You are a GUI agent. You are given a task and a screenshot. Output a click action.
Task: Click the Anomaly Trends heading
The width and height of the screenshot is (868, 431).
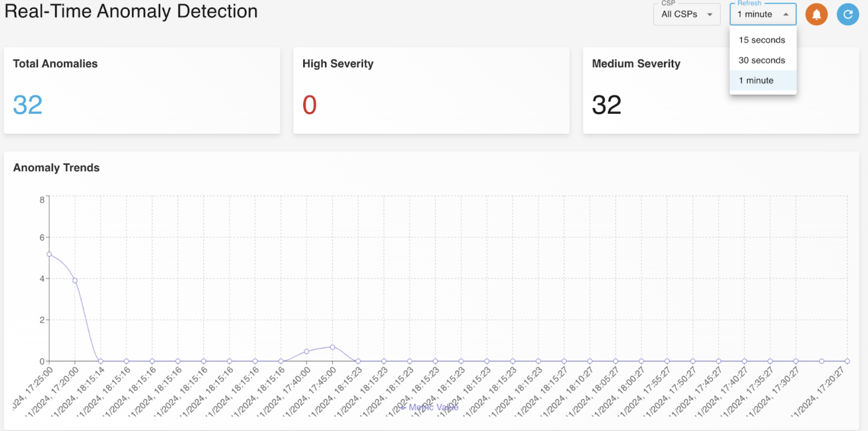tap(56, 168)
